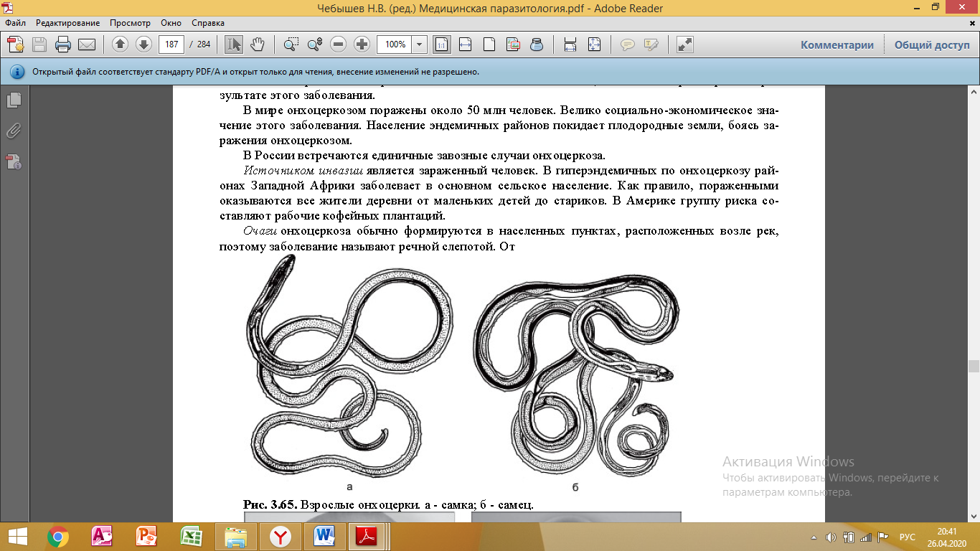This screenshot has height=551, width=980.
Task: Open PDF/A Standards panel in sidebar
Action: tap(14, 161)
